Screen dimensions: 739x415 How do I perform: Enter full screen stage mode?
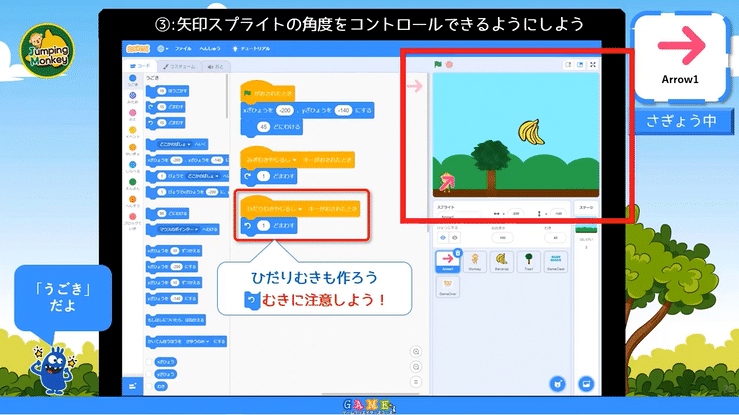pyautogui.click(x=593, y=65)
